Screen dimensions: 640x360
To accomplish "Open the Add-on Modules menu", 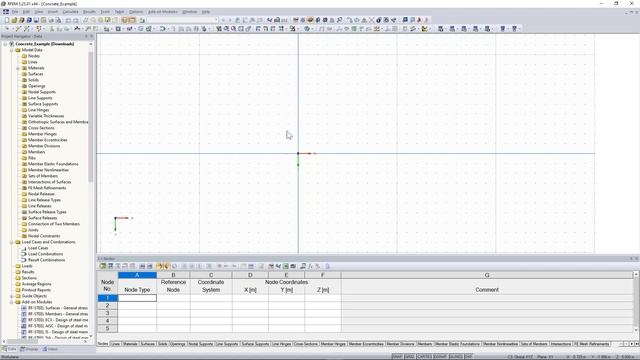I will click(162, 12).
